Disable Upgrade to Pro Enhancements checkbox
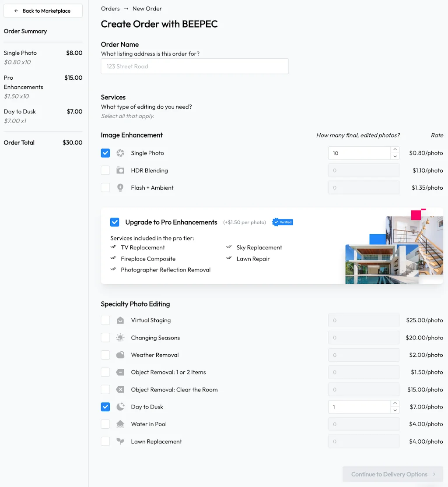 click(x=115, y=222)
